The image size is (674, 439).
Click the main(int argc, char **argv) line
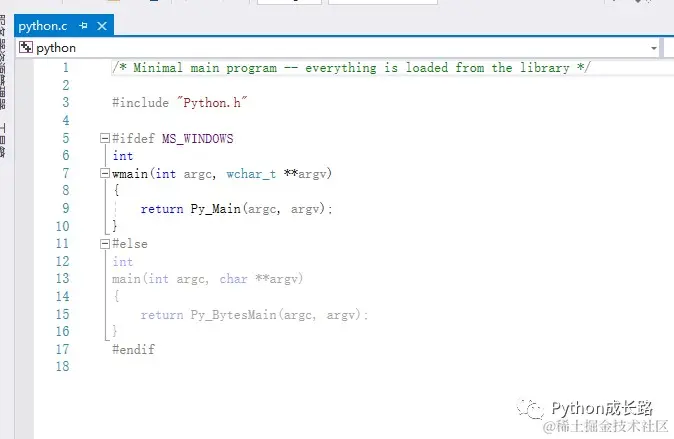[208, 279]
